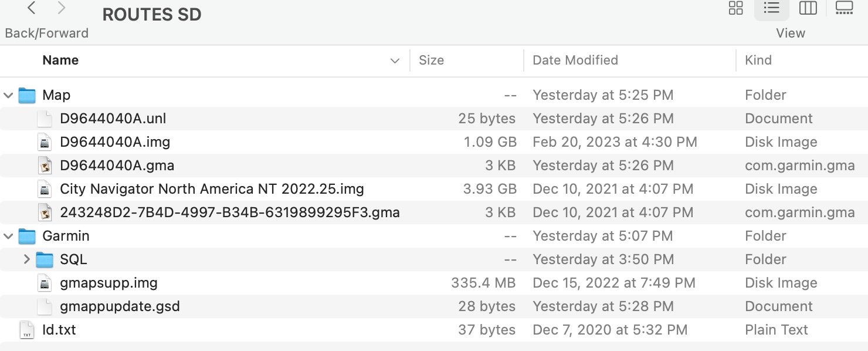This screenshot has height=351, width=868.
Task: Sort by the Name column header
Action: [x=60, y=60]
